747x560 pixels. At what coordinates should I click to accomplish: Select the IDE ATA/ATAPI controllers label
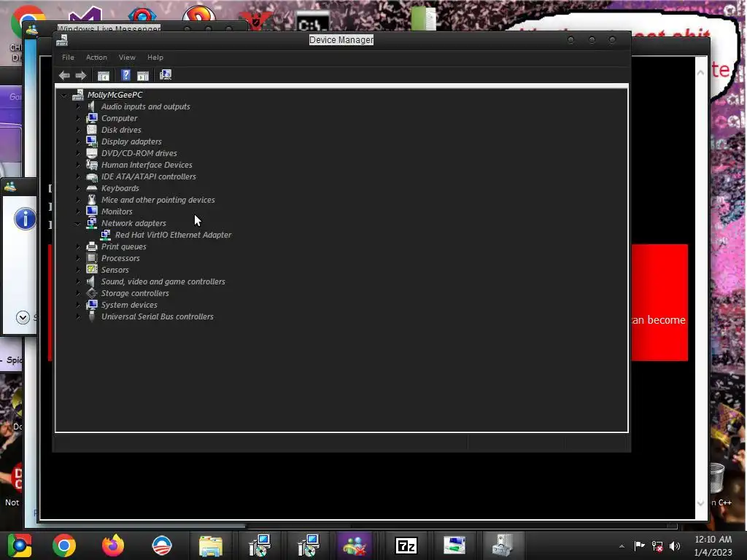click(149, 176)
